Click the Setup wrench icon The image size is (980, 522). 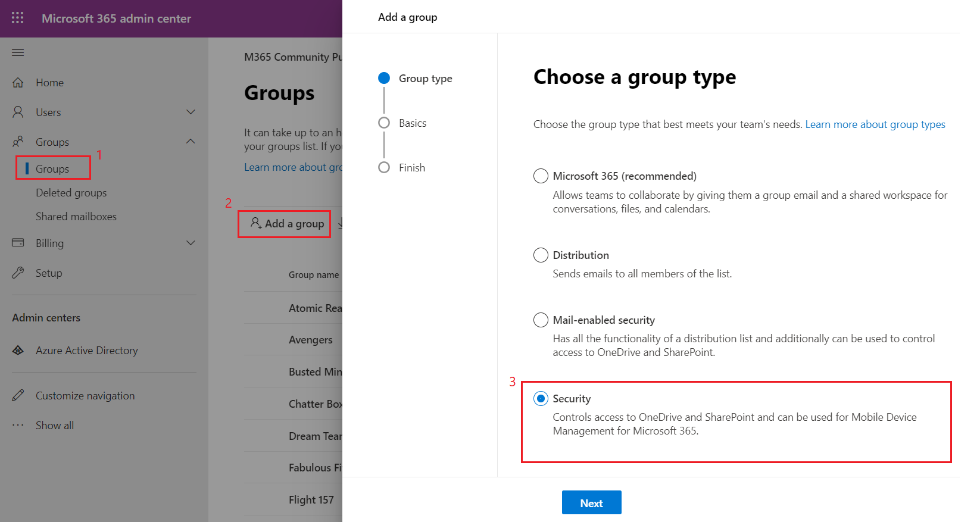click(x=18, y=273)
